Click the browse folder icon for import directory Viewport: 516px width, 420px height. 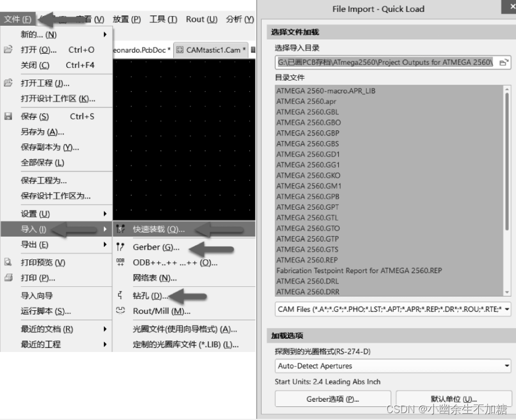[x=504, y=62]
